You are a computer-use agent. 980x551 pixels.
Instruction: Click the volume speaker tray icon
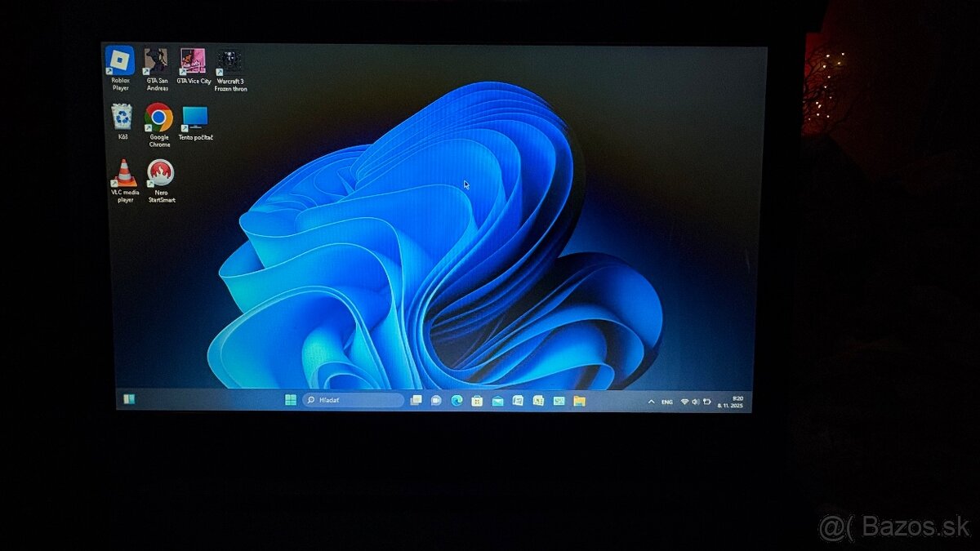(695, 402)
